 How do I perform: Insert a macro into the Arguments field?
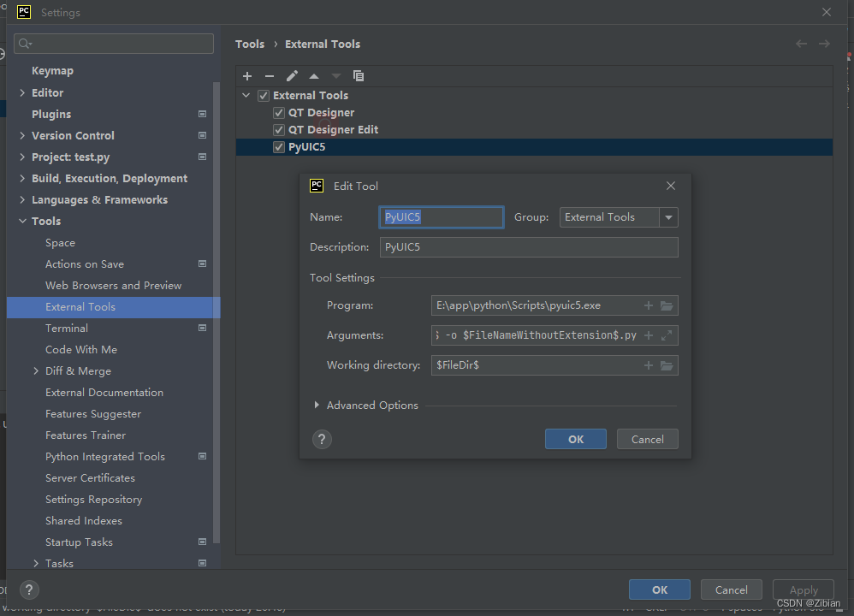649,335
